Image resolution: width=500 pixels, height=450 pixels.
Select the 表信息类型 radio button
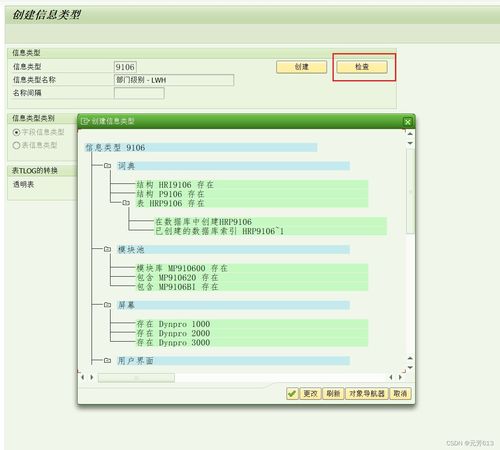[x=16, y=145]
